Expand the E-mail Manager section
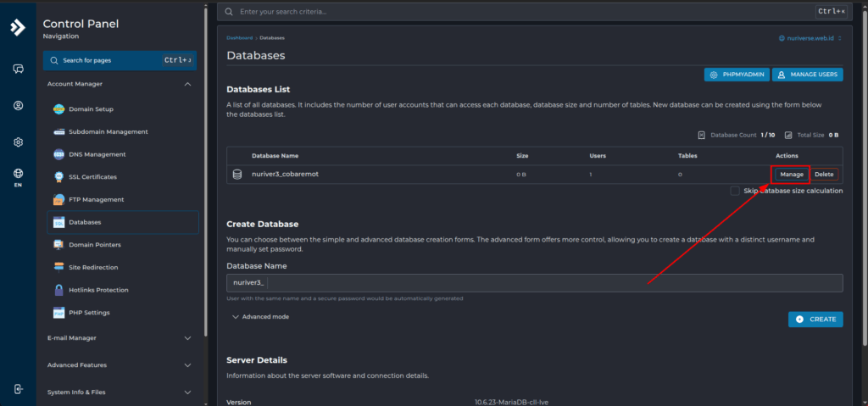868x406 pixels. [187, 338]
